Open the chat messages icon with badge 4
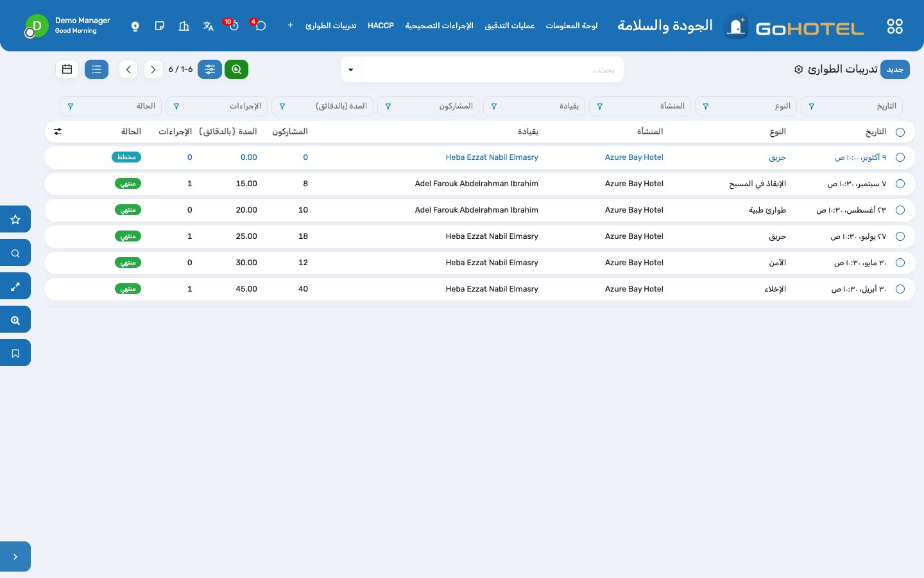 click(260, 26)
